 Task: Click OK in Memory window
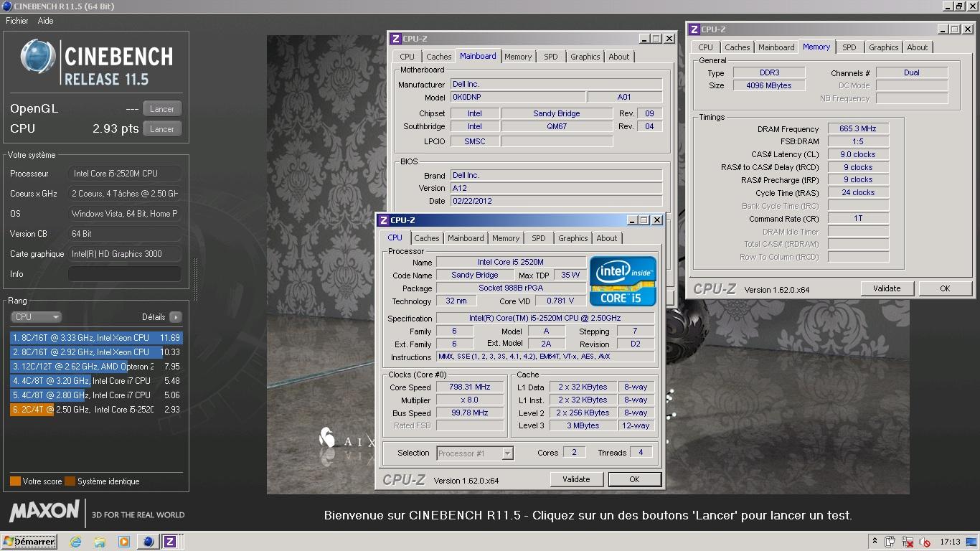click(945, 288)
